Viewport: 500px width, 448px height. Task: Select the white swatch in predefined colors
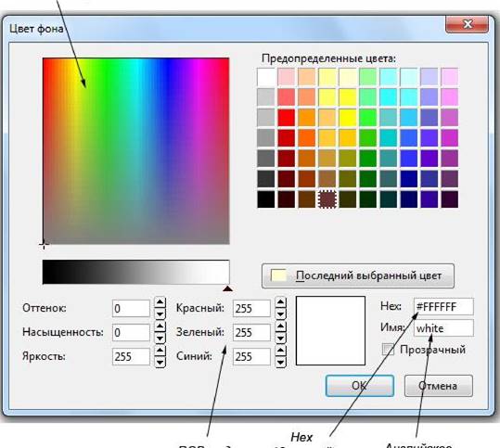(x=265, y=77)
